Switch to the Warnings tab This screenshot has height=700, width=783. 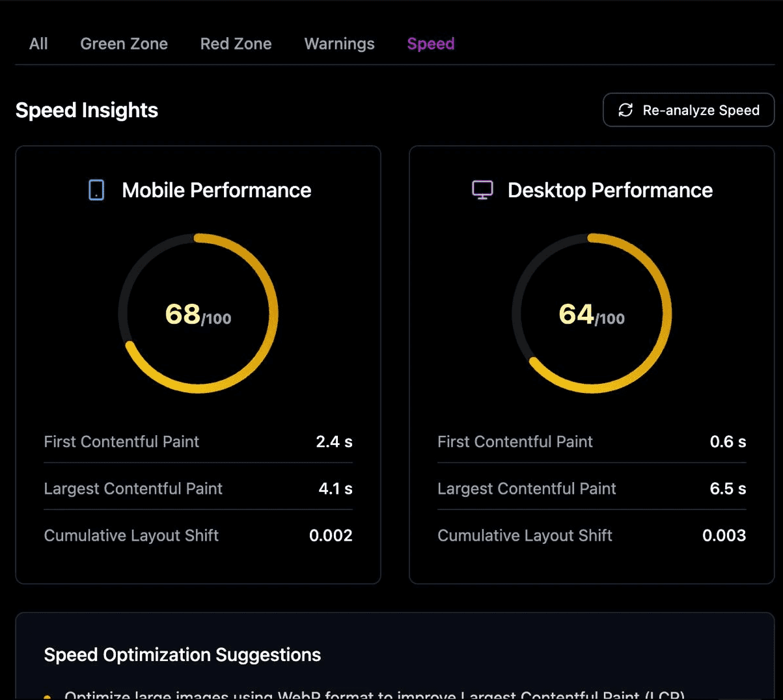tap(339, 44)
